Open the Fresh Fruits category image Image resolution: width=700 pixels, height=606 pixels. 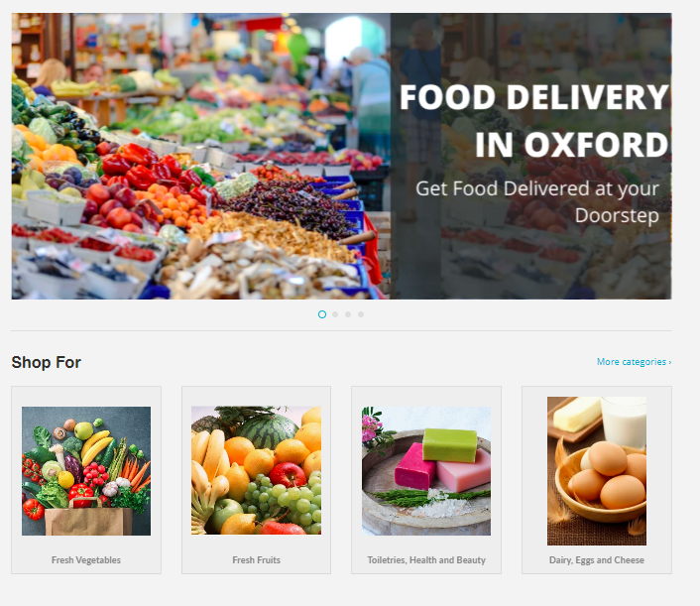(256, 470)
